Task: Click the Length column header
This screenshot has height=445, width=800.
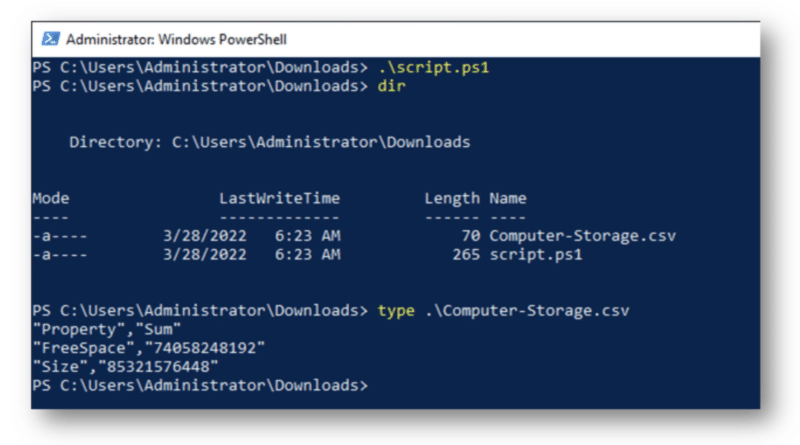Action: pos(452,199)
